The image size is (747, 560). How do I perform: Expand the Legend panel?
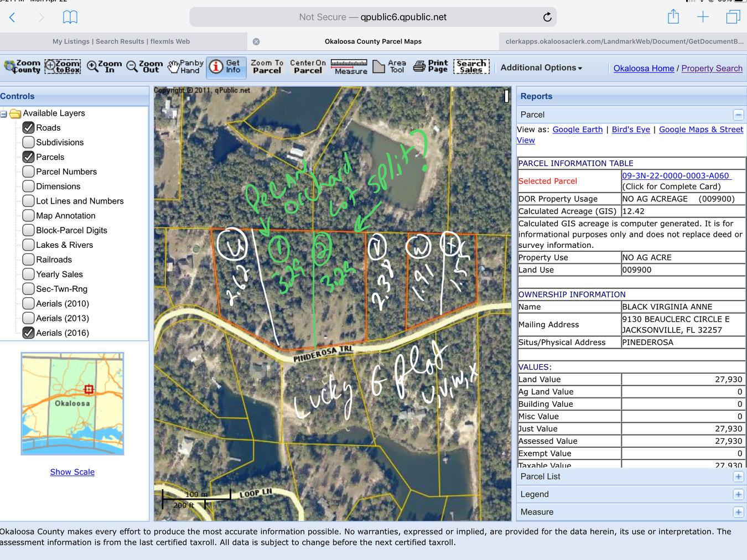pos(738,494)
